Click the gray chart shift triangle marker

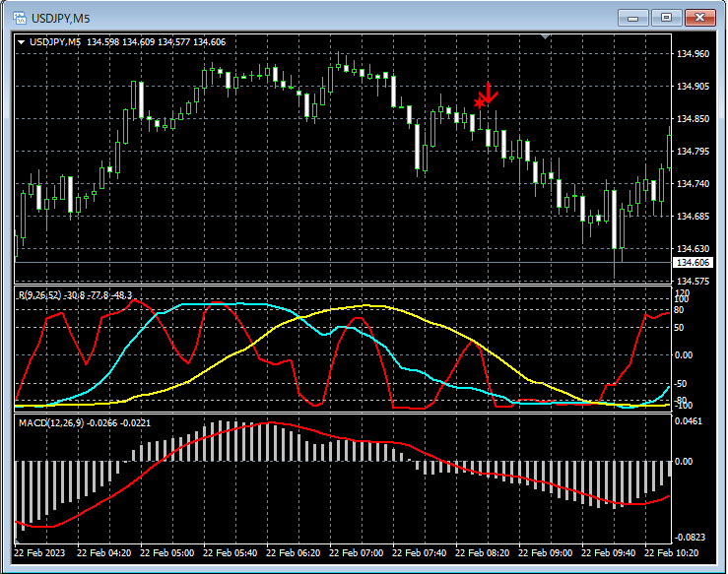pyautogui.click(x=547, y=37)
